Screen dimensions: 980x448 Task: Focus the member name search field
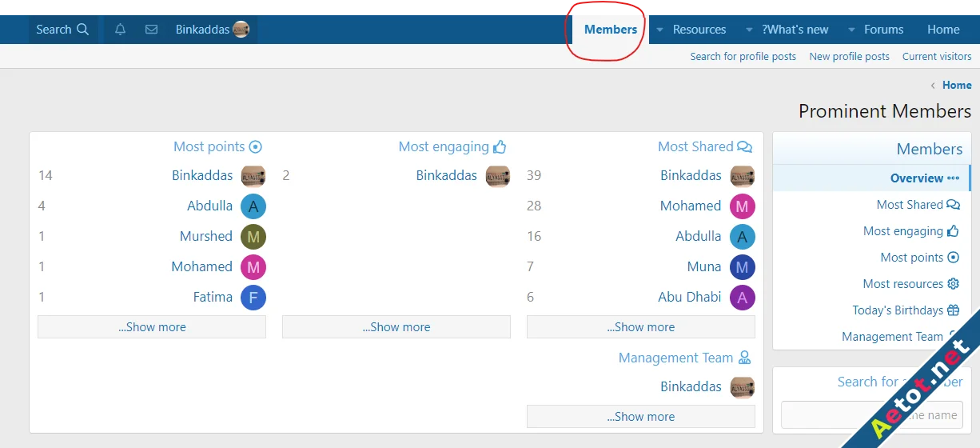pyautogui.click(x=872, y=415)
